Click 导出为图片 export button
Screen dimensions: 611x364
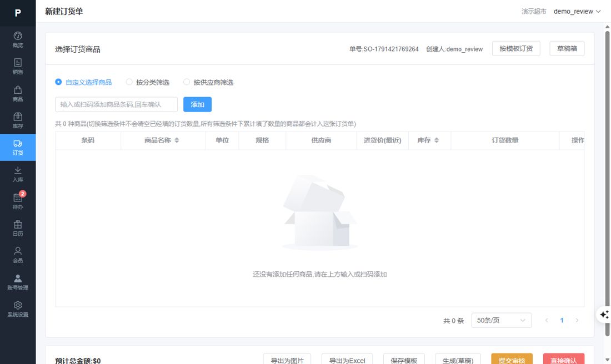point(287,360)
